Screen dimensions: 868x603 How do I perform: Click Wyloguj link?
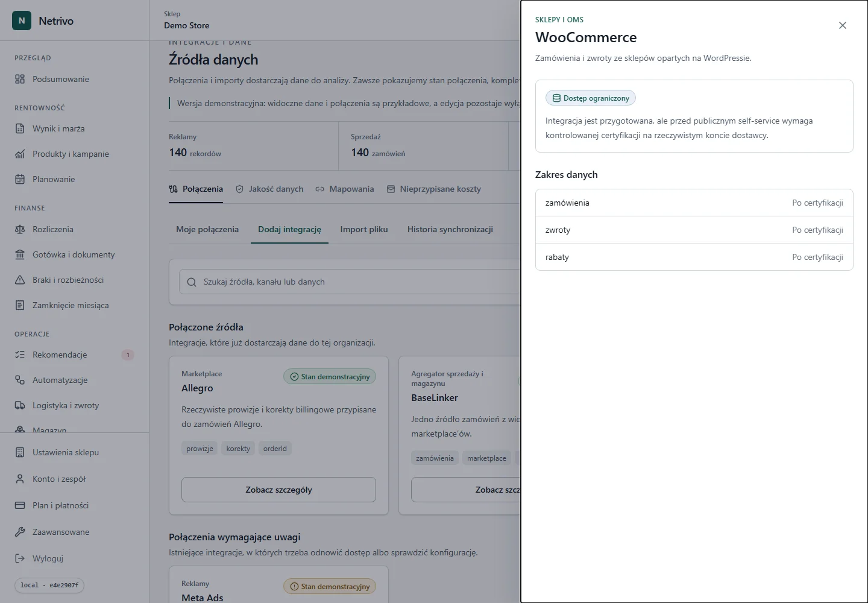74,558
